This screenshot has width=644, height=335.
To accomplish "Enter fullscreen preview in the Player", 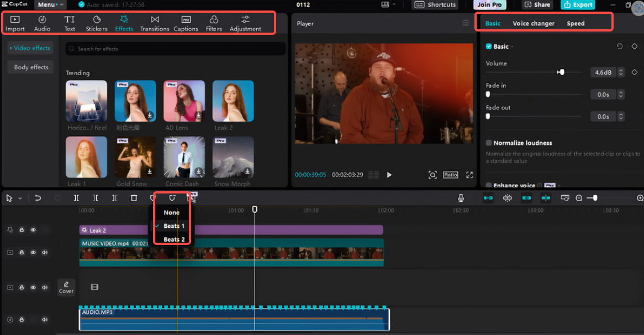I will pyautogui.click(x=469, y=175).
